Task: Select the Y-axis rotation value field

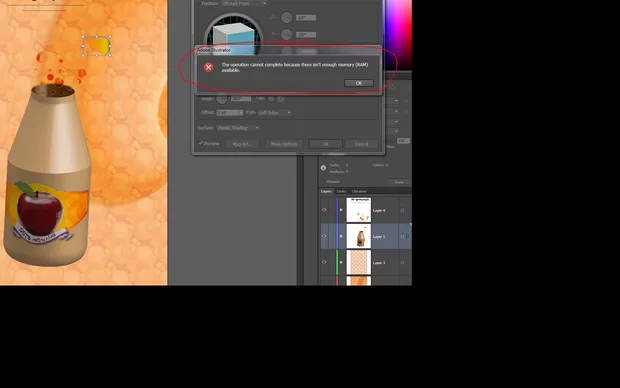Action: click(x=306, y=35)
